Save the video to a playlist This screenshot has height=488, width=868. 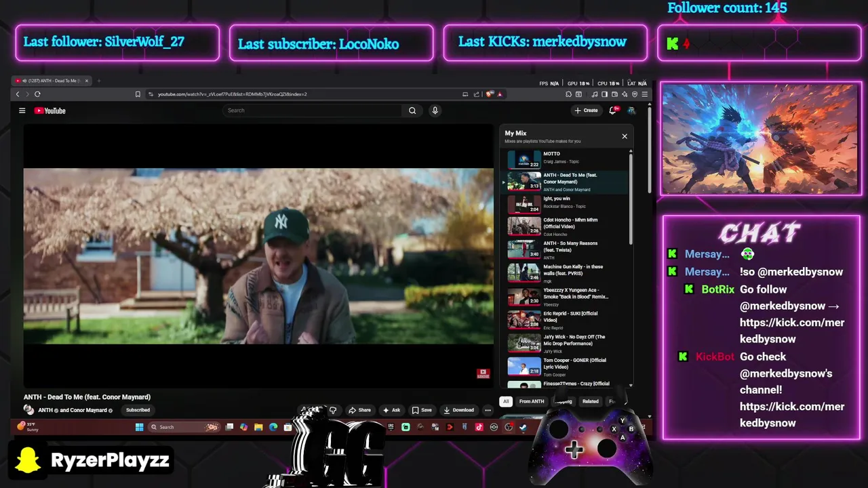coord(421,410)
